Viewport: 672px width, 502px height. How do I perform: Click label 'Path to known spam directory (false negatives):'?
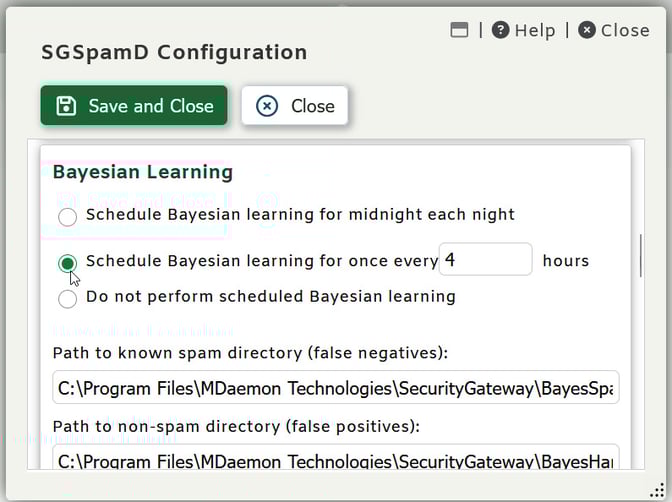pos(250,353)
